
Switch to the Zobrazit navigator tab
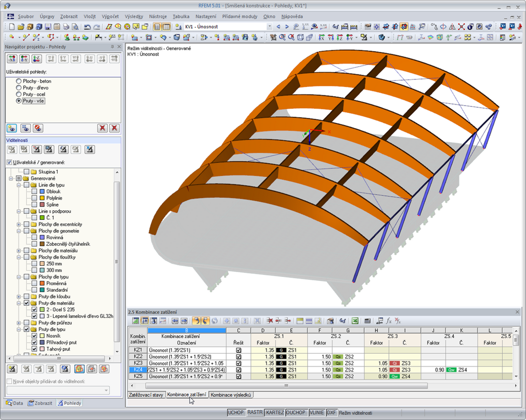click(x=40, y=403)
